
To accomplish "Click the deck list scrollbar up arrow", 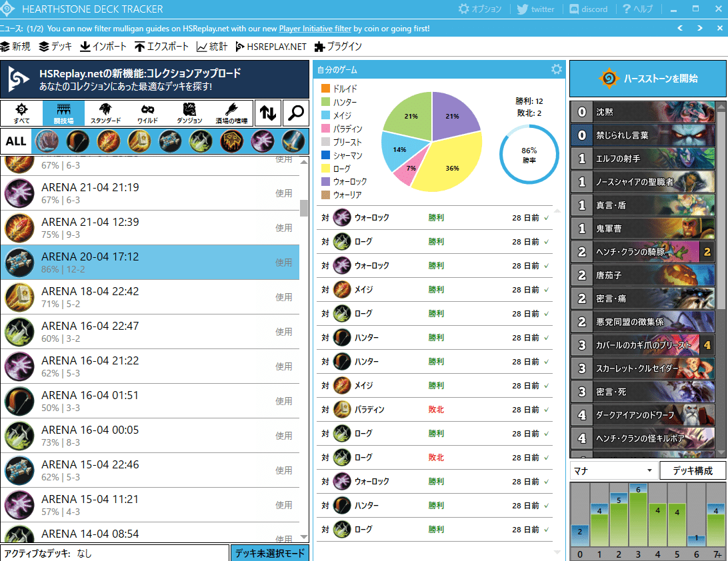I will tap(304, 162).
